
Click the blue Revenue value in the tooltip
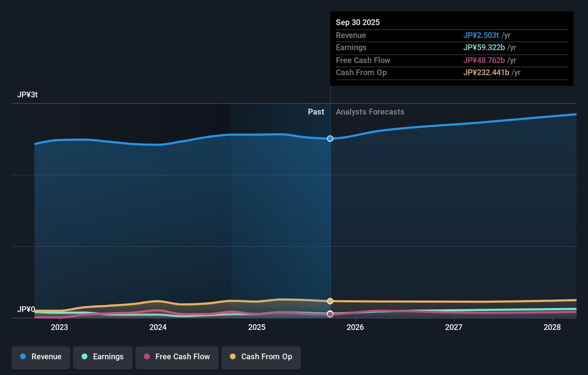tap(481, 35)
